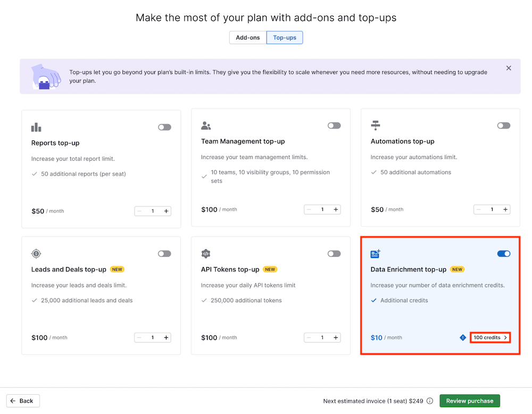Increase Team Management top-up quantity

click(x=336, y=210)
